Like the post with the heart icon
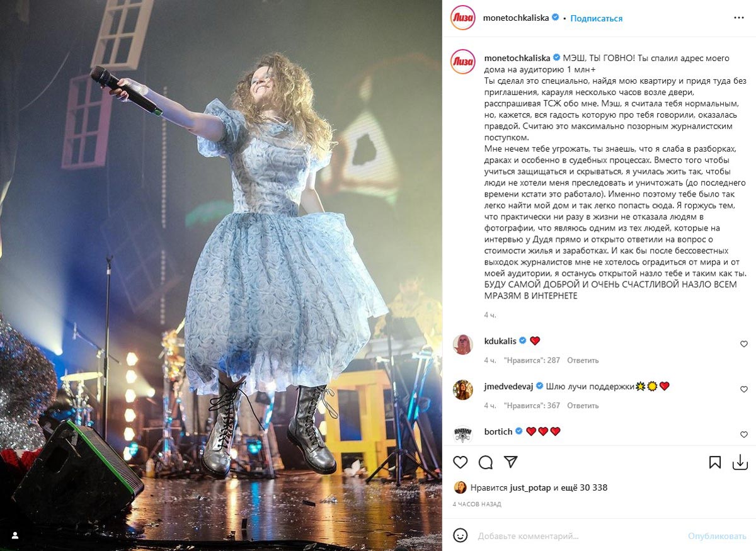The image size is (756, 551). (x=461, y=462)
